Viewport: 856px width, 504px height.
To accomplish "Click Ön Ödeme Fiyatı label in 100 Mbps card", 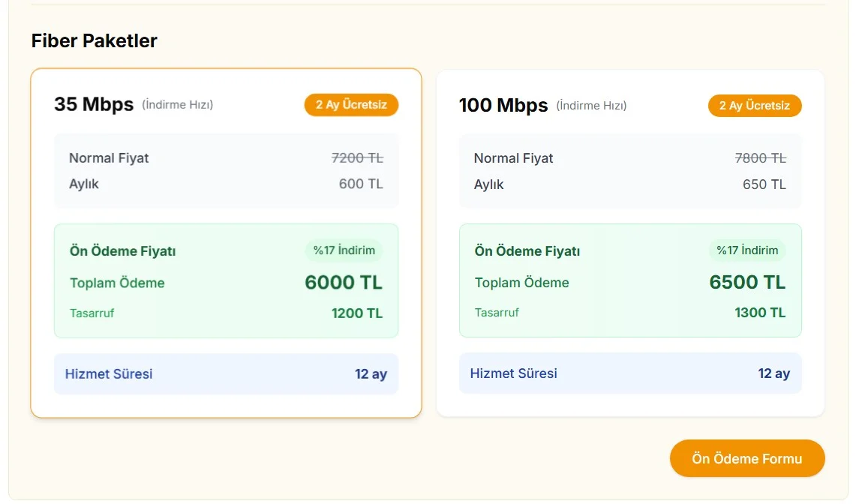I will click(x=527, y=251).
